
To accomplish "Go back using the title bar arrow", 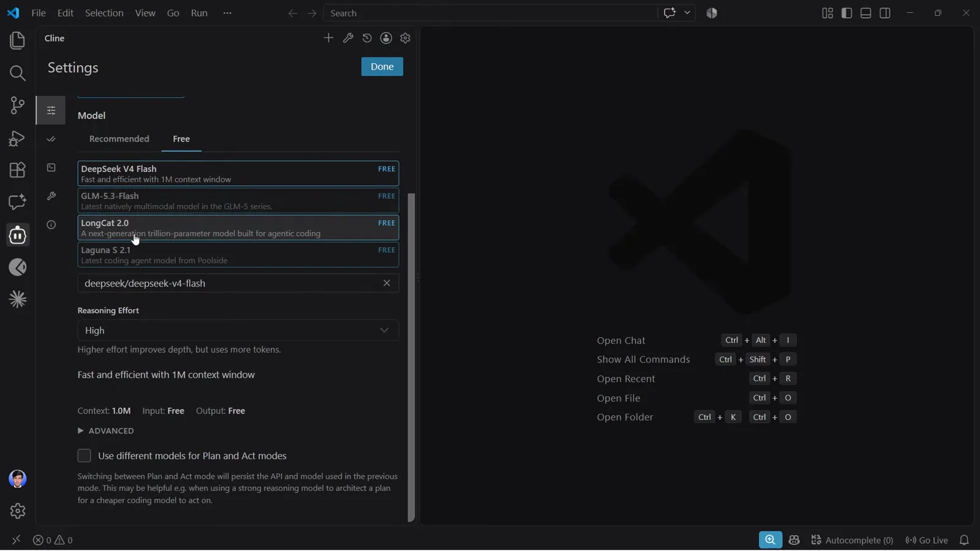I will pyautogui.click(x=293, y=13).
